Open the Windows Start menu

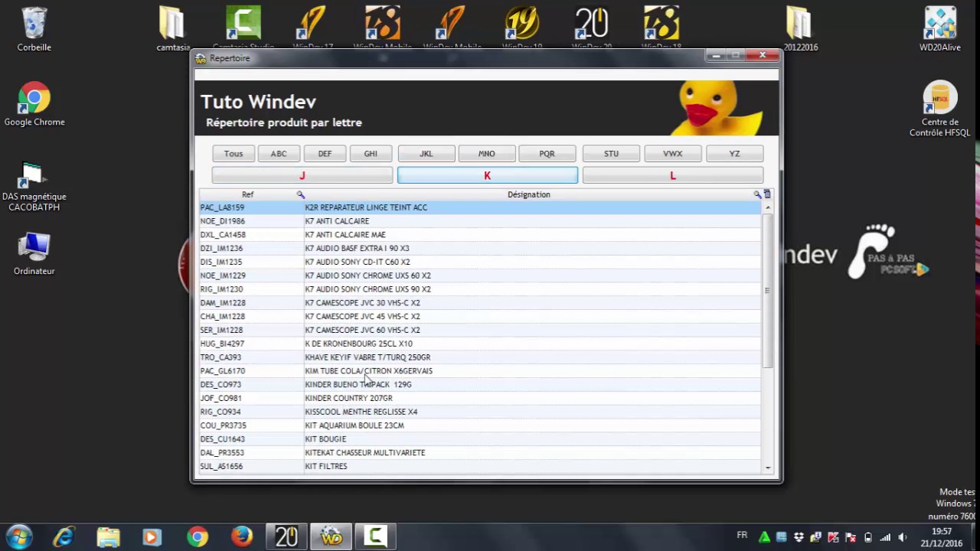[19, 536]
